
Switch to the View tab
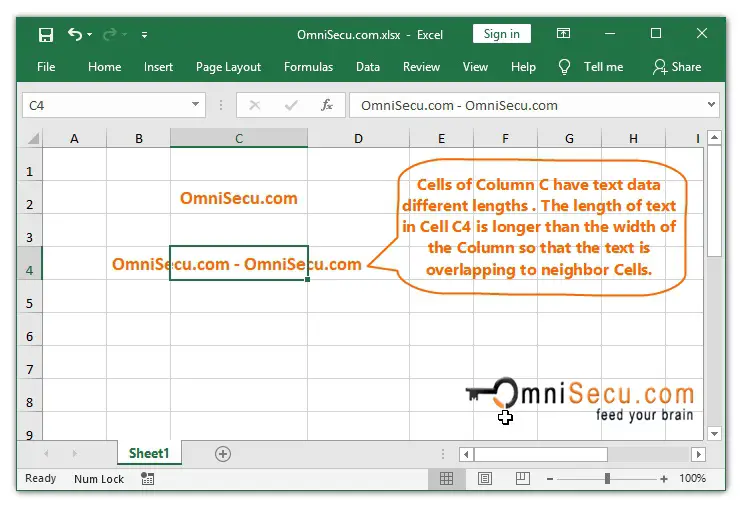(475, 67)
